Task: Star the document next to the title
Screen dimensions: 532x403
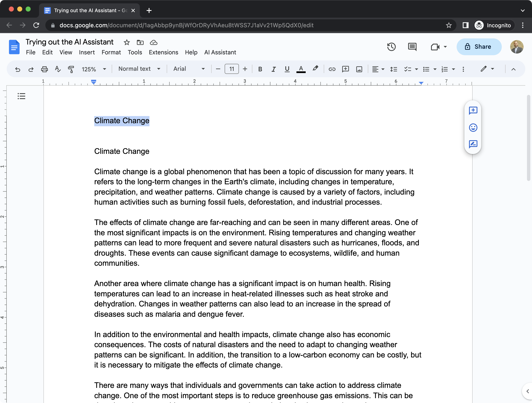Action: point(127,43)
